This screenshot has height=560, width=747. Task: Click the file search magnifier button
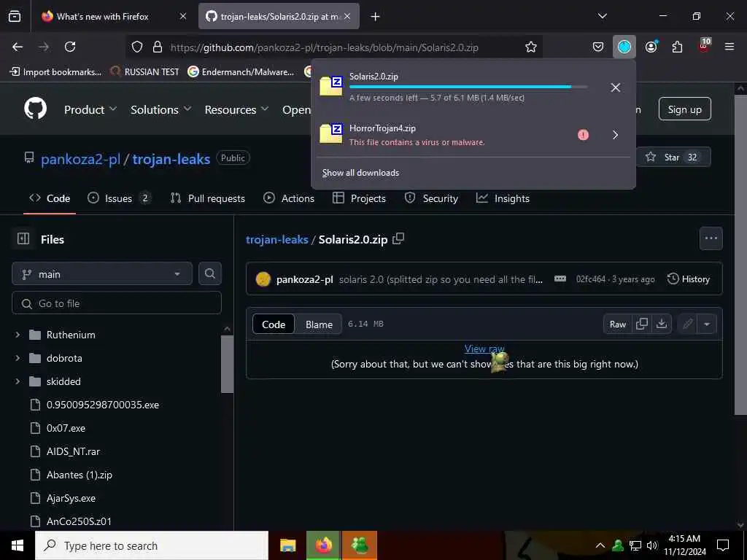click(209, 273)
